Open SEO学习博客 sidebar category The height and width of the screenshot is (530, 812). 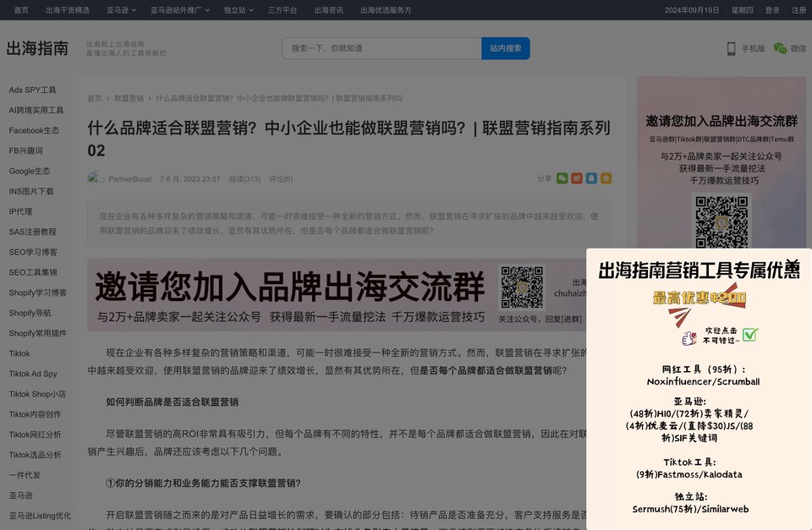33,252
